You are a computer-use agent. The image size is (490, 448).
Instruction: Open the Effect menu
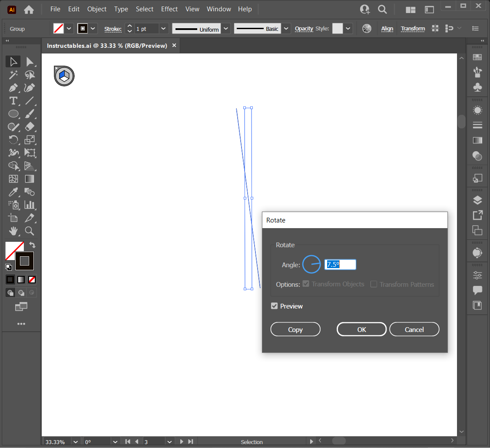[169, 9]
